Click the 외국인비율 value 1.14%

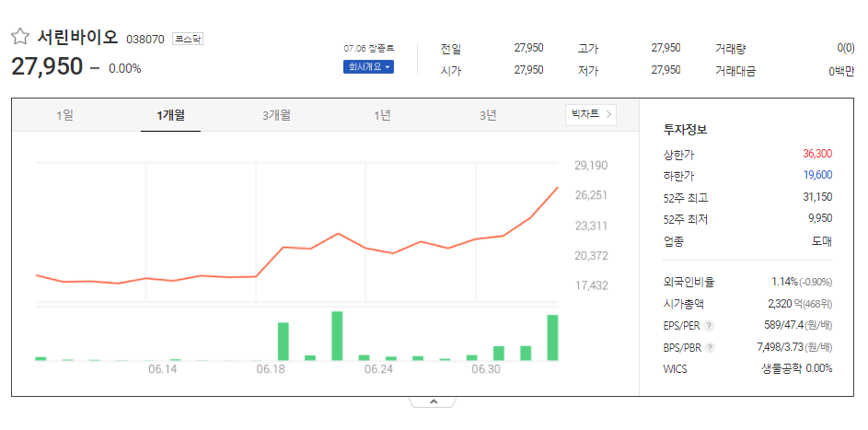[x=785, y=283]
